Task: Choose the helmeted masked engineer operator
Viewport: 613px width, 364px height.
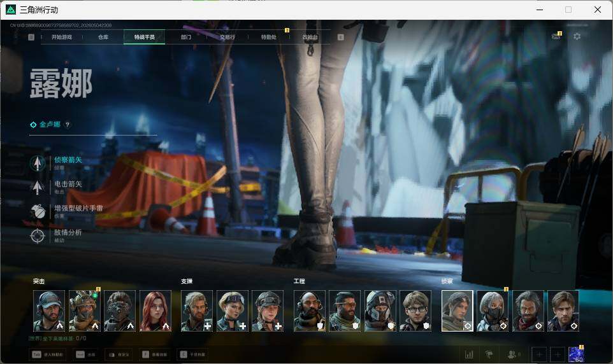Action: tap(380, 311)
